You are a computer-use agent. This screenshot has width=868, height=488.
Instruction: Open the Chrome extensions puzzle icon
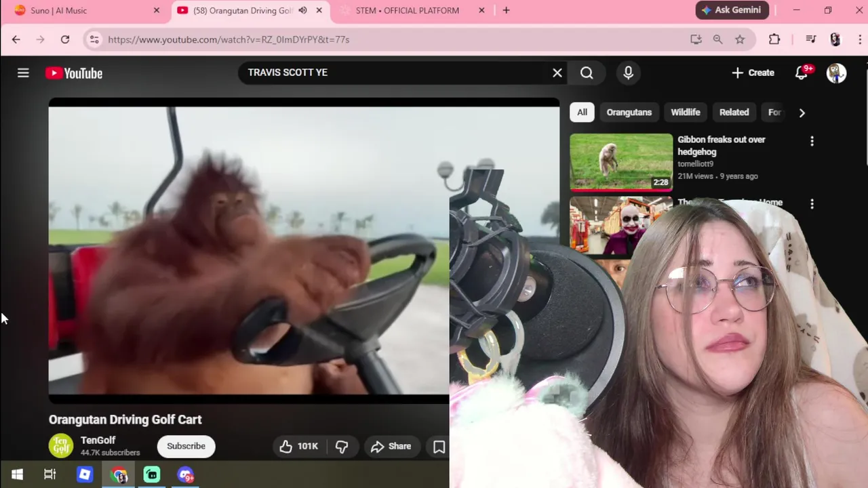pyautogui.click(x=774, y=39)
